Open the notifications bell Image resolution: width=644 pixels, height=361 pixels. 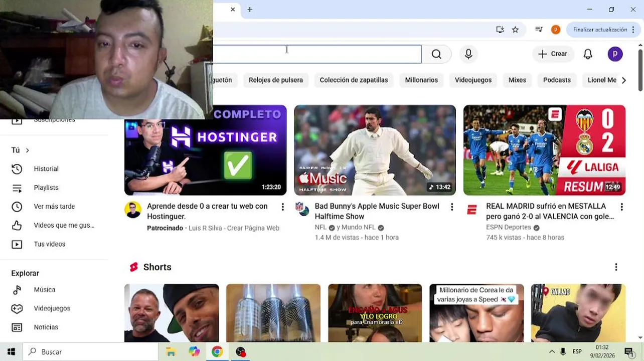[588, 54]
